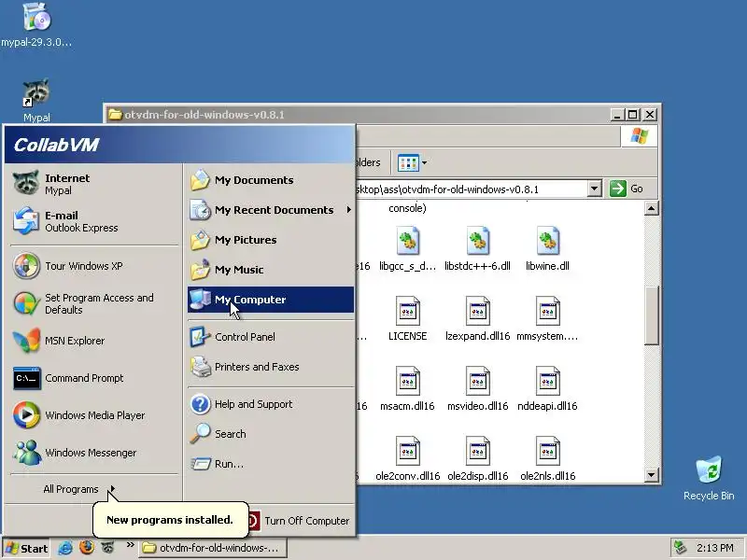This screenshot has width=747, height=560.
Task: Click otvdm-for-old-windows-v0.8.1 title bar
Action: click(358, 115)
